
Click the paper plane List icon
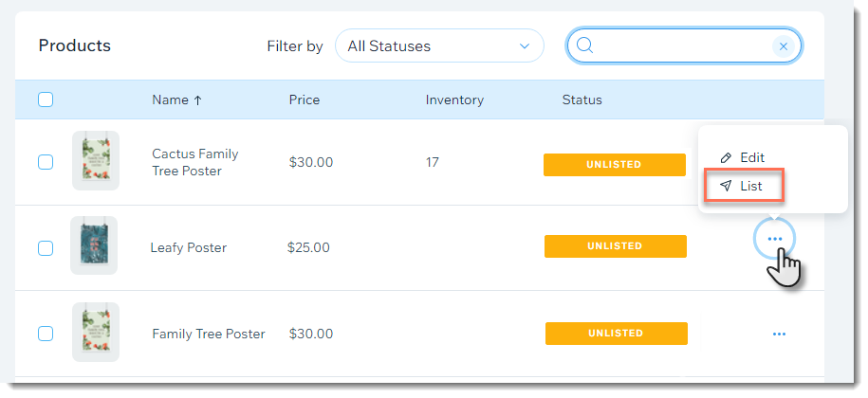(x=726, y=186)
